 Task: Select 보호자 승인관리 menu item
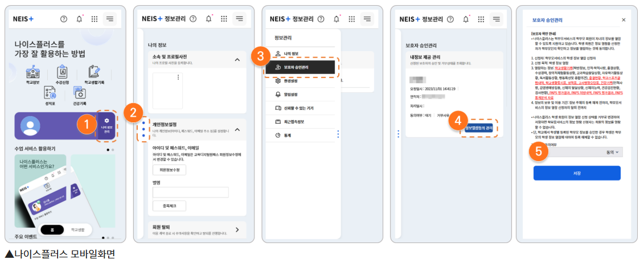coord(300,68)
